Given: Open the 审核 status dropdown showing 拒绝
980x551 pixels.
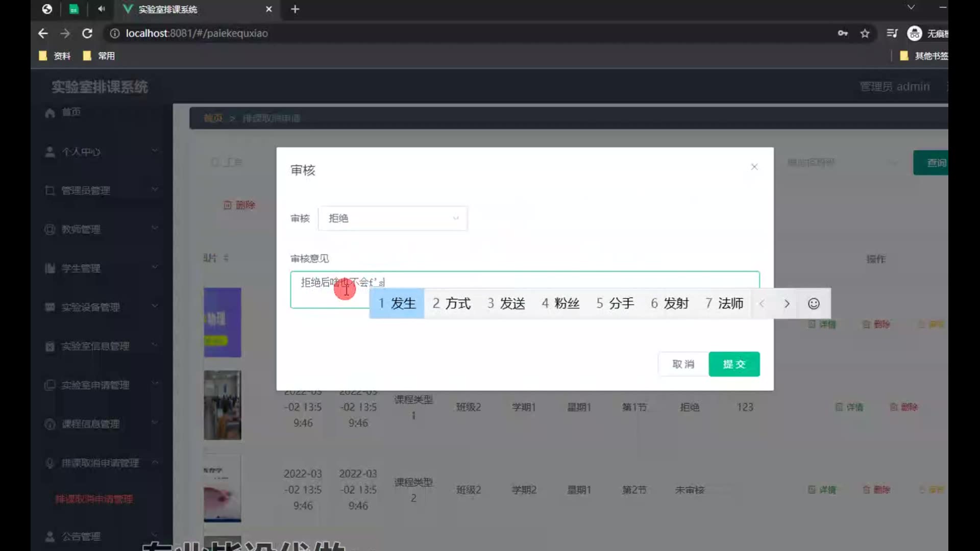Looking at the screenshot, I should [x=393, y=218].
